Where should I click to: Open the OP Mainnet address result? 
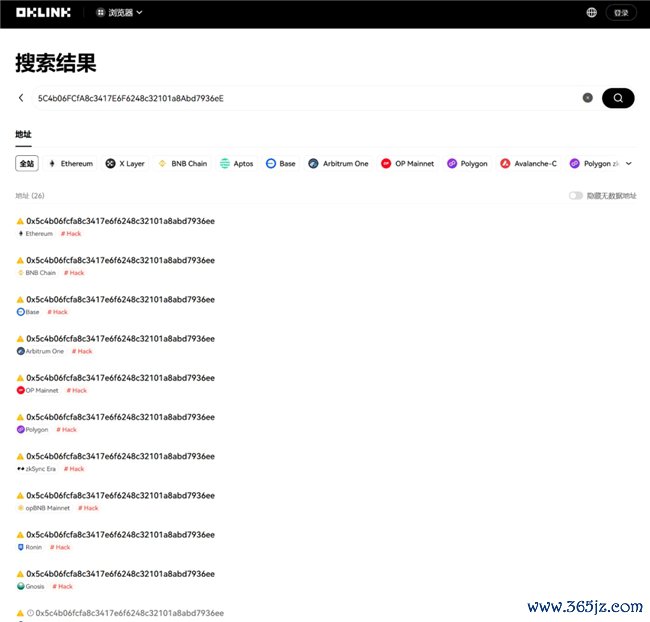click(120, 378)
